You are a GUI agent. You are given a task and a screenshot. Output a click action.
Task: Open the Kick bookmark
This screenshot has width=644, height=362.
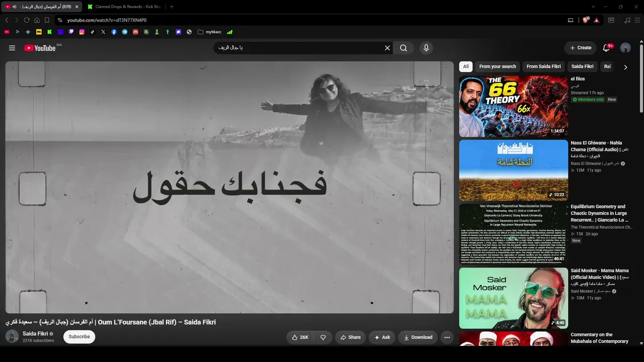pos(49,32)
